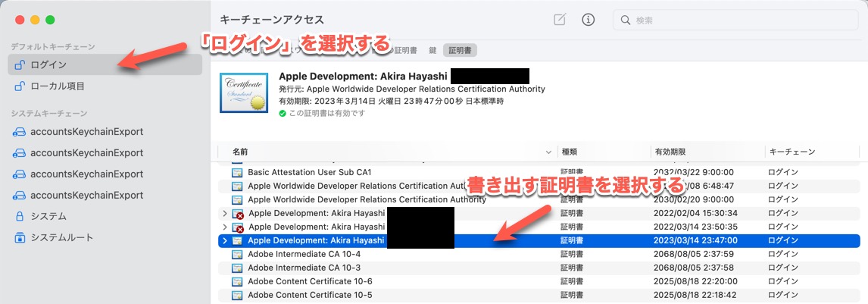
Task: Select the Adobe Intermediate CA 10-3 name
Action: coord(304,268)
